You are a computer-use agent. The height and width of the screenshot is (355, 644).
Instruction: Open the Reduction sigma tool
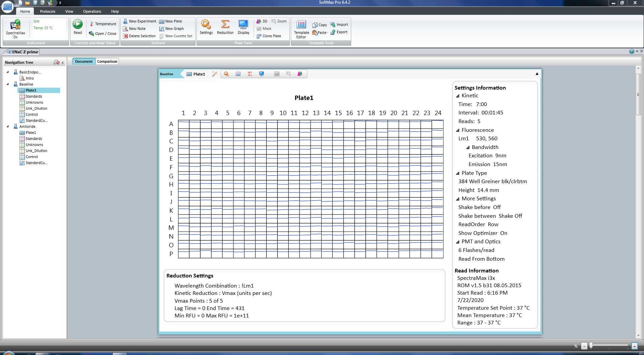(225, 27)
